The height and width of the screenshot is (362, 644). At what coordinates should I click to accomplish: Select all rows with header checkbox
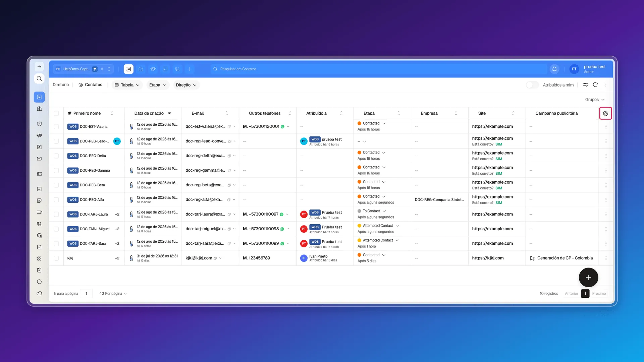[x=56, y=113]
